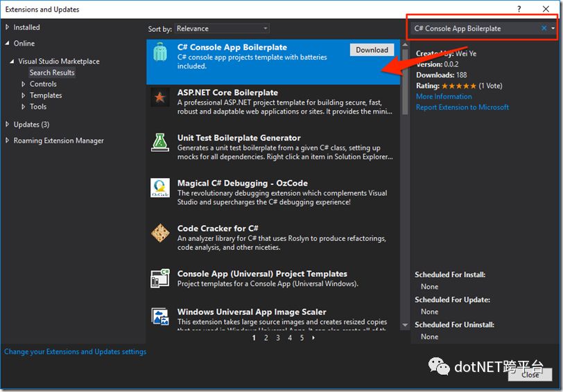Collapse the Online tree node
The image size is (563, 392).
(x=7, y=43)
